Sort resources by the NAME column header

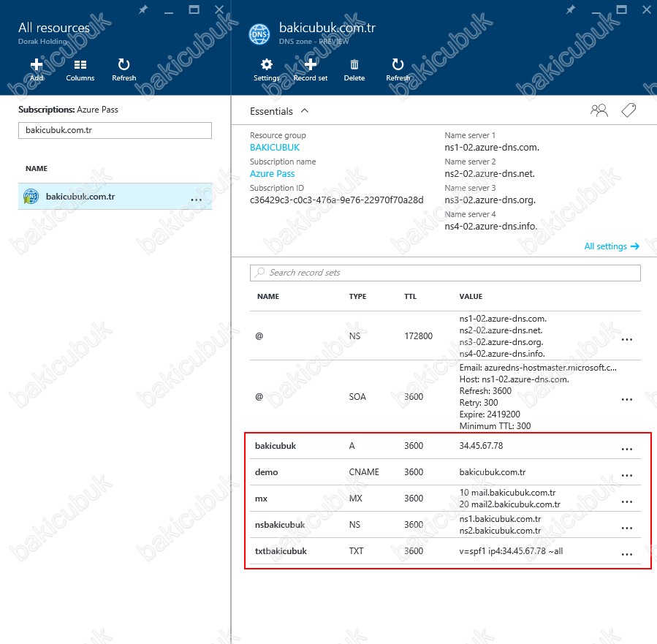coord(37,168)
